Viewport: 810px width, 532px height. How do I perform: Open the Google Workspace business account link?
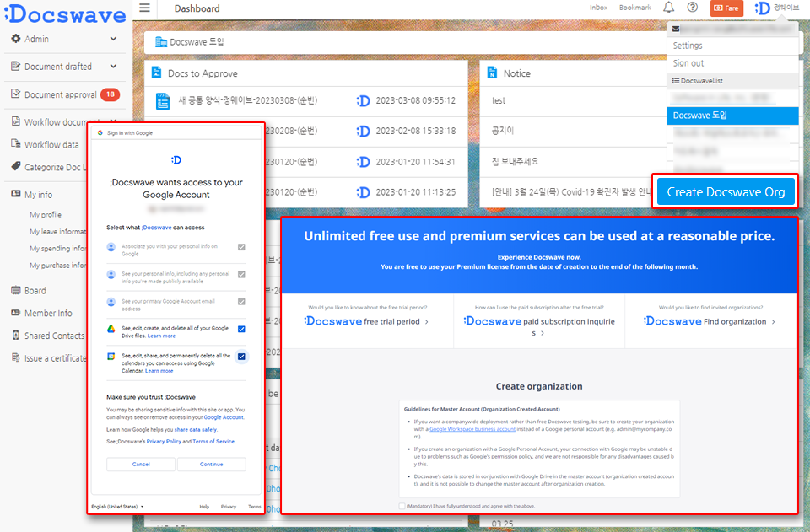click(472, 429)
